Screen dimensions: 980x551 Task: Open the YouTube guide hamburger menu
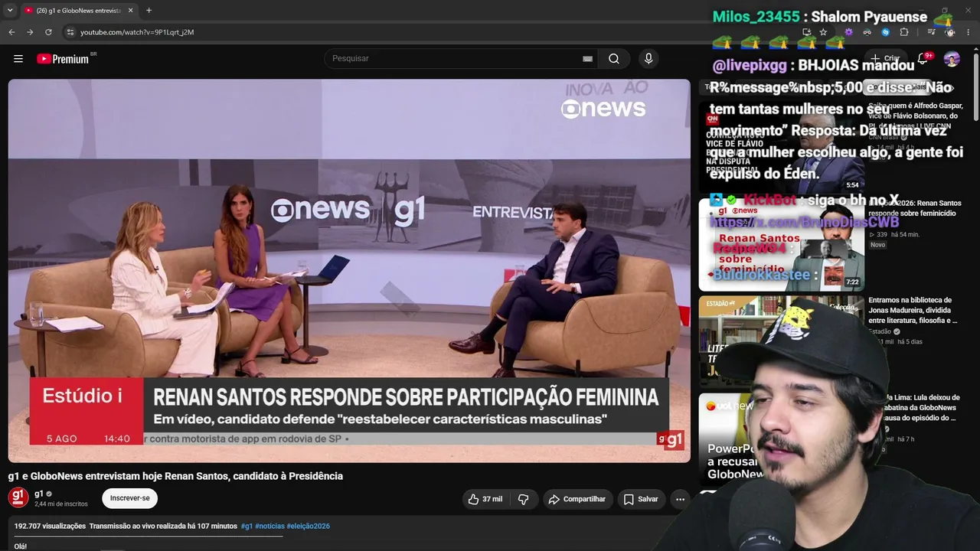[18, 59]
